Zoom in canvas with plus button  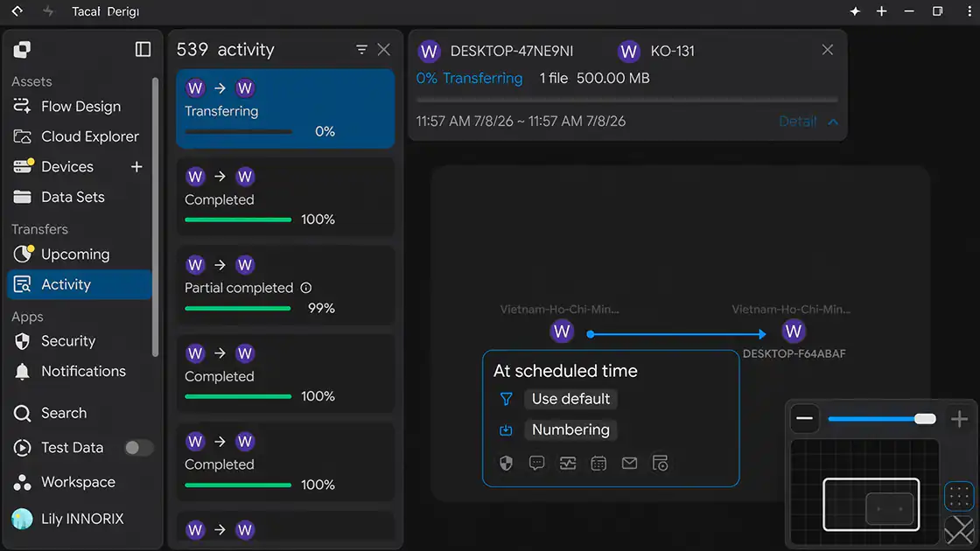[959, 419]
